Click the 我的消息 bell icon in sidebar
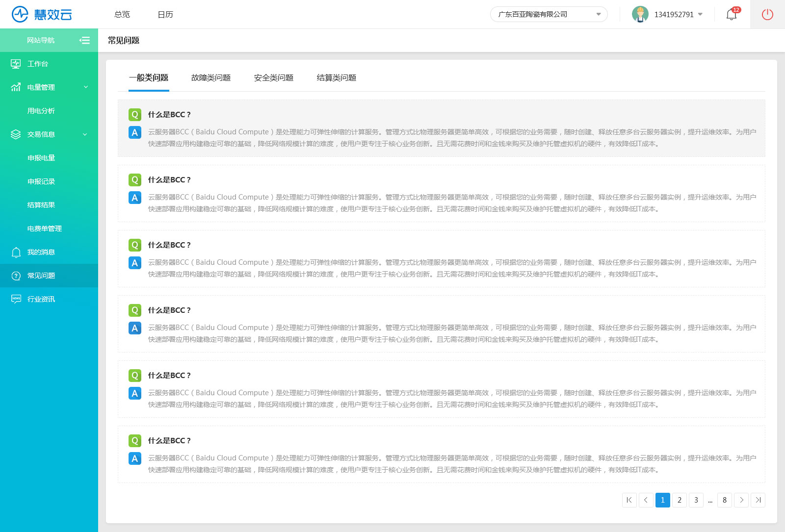This screenshot has height=532, width=785. 16,252
